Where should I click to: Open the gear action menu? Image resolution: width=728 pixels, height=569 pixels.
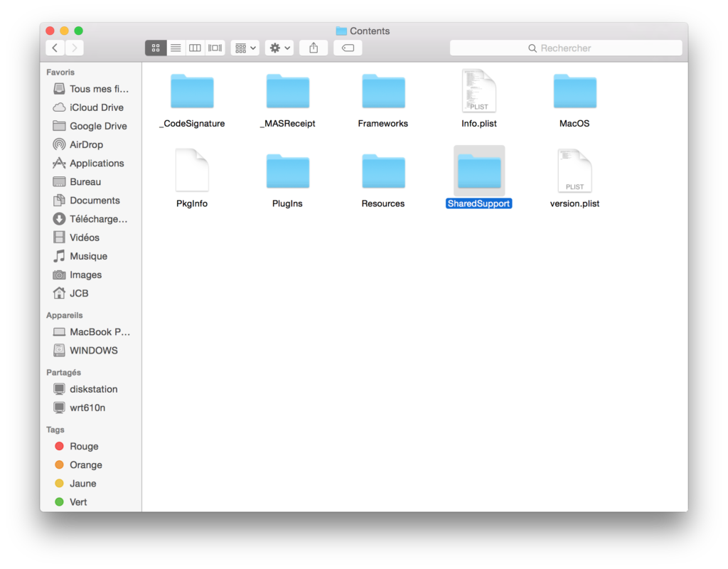tap(279, 48)
